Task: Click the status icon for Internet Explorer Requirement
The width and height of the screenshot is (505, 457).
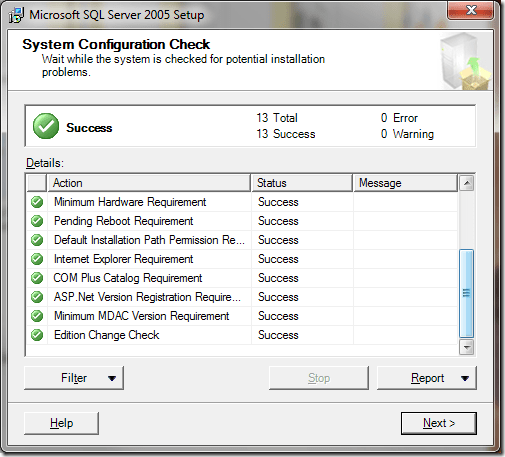Action: (37, 259)
